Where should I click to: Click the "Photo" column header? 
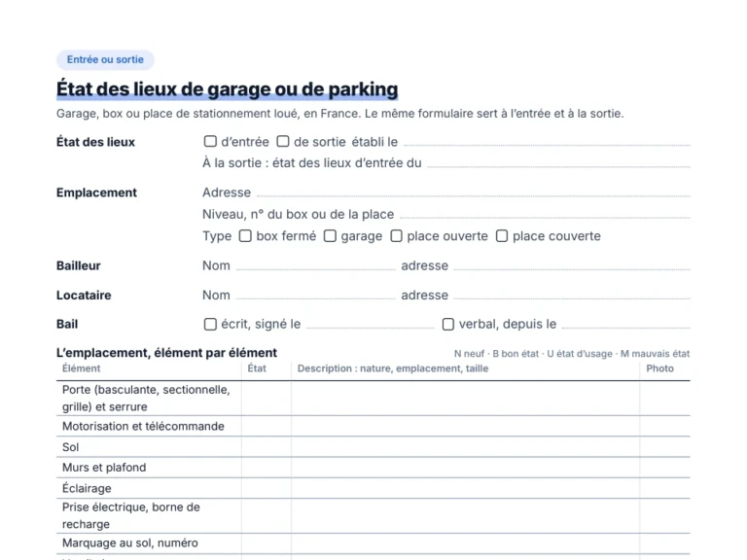[x=659, y=368]
